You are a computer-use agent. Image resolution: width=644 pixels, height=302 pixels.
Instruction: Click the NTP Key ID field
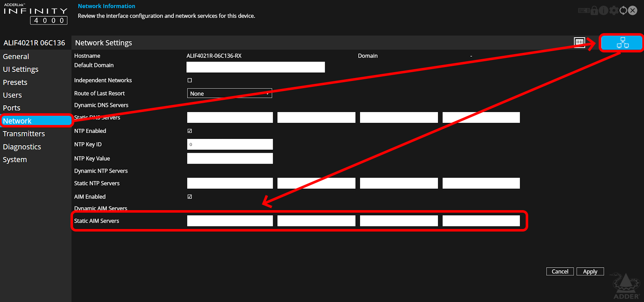(230, 144)
